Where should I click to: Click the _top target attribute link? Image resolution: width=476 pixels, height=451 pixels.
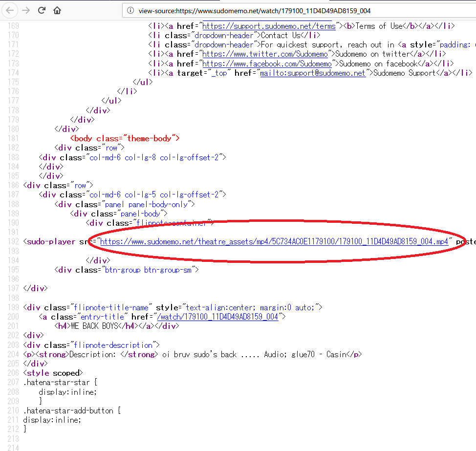219,73
